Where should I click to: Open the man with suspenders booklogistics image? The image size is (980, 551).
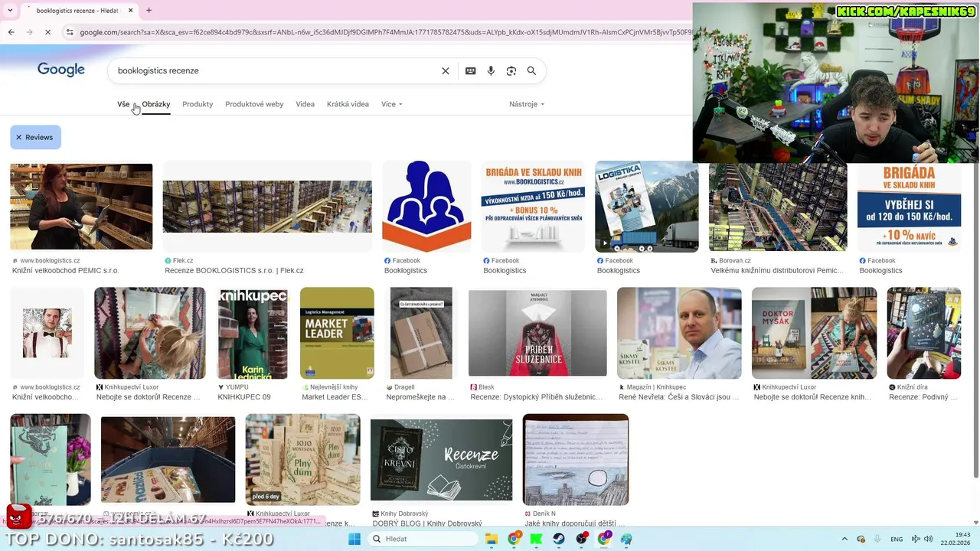click(47, 334)
